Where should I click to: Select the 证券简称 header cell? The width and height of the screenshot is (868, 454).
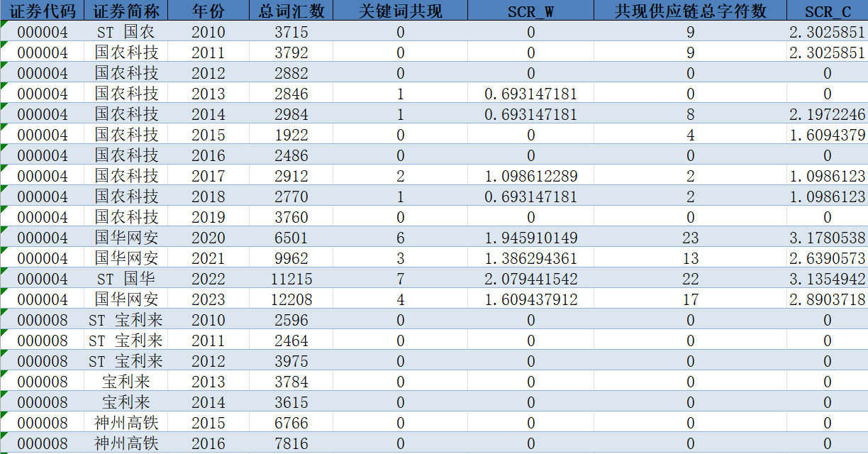pyautogui.click(x=126, y=11)
